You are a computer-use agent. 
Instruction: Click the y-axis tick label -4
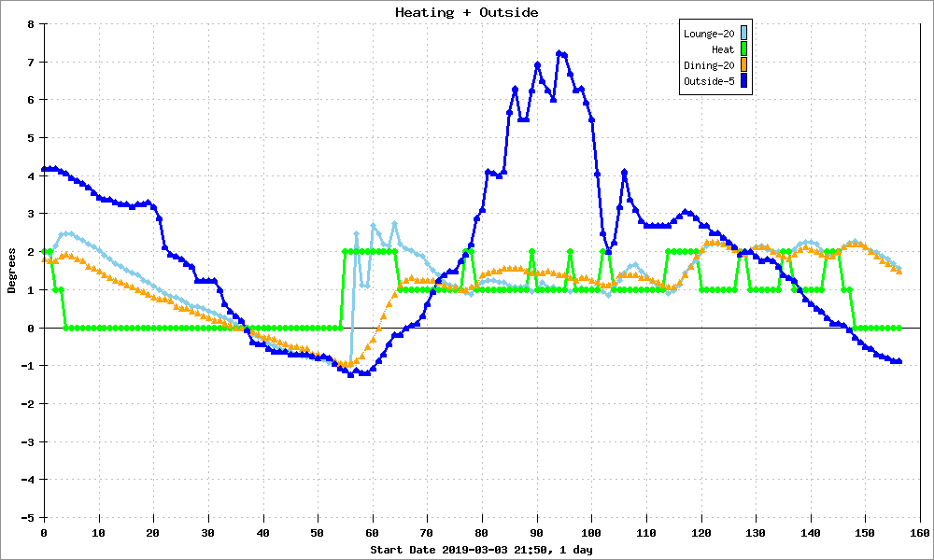[x=27, y=480]
